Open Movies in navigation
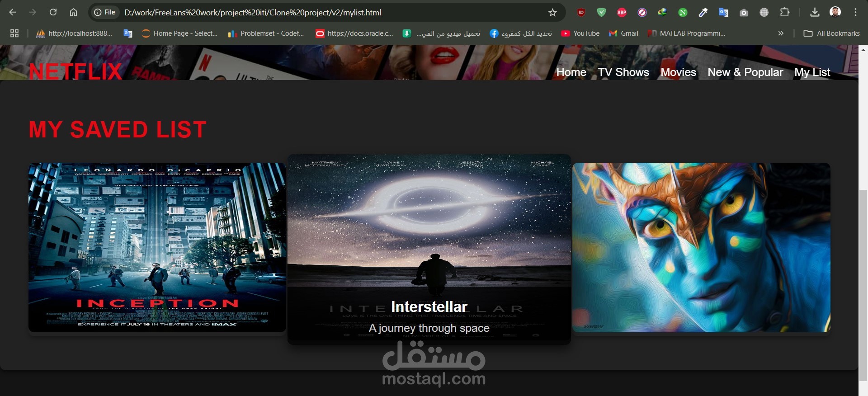This screenshot has width=868, height=396. [x=678, y=72]
